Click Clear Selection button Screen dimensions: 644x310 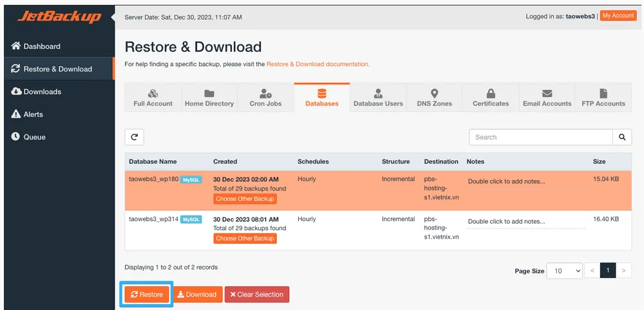pos(257,295)
